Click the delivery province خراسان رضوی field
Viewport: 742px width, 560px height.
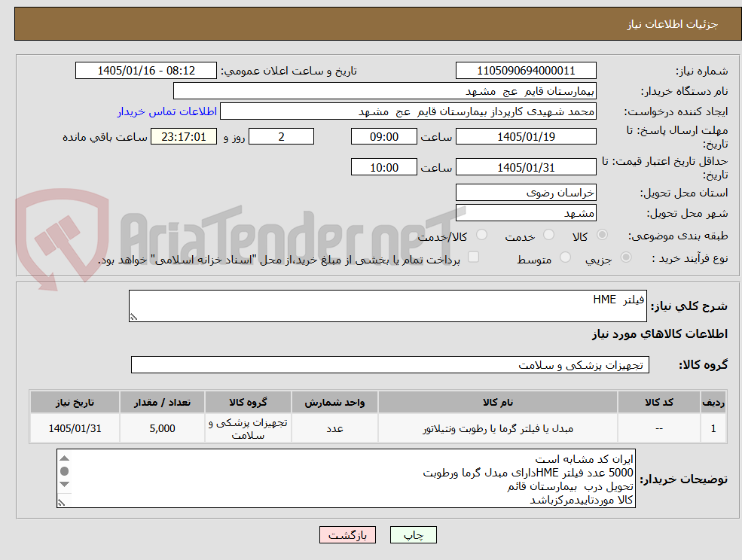(x=526, y=193)
